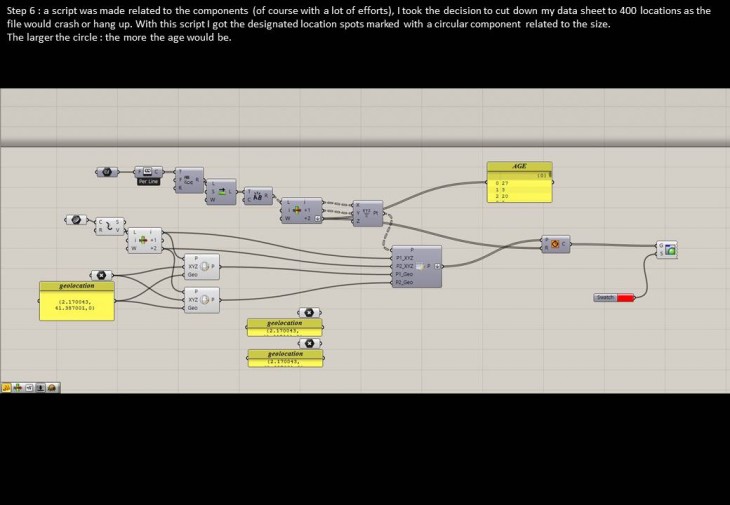Image resolution: width=730 pixels, height=505 pixels.
Task: Select the large geolocation panel on the left
Action: coord(77,301)
